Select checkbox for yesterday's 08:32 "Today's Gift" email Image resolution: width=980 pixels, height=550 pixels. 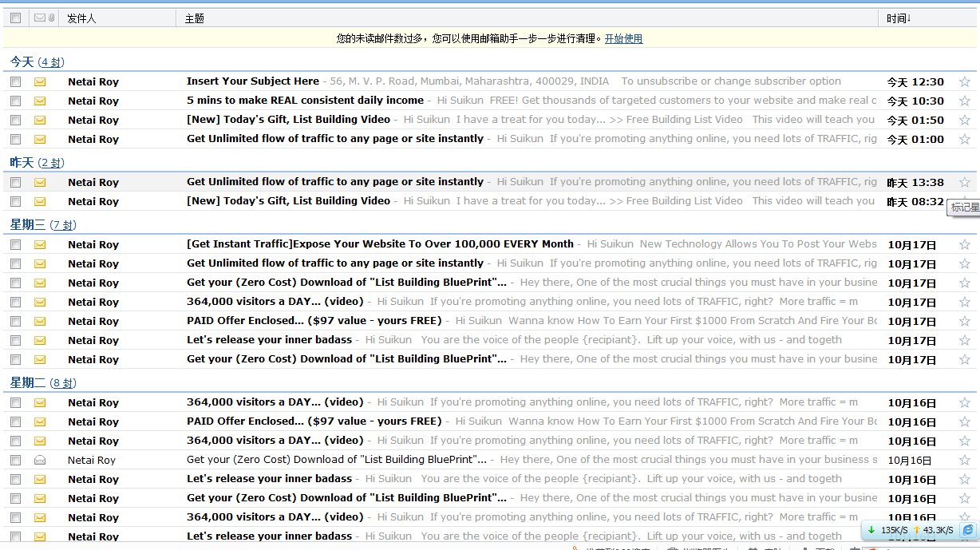tap(16, 201)
